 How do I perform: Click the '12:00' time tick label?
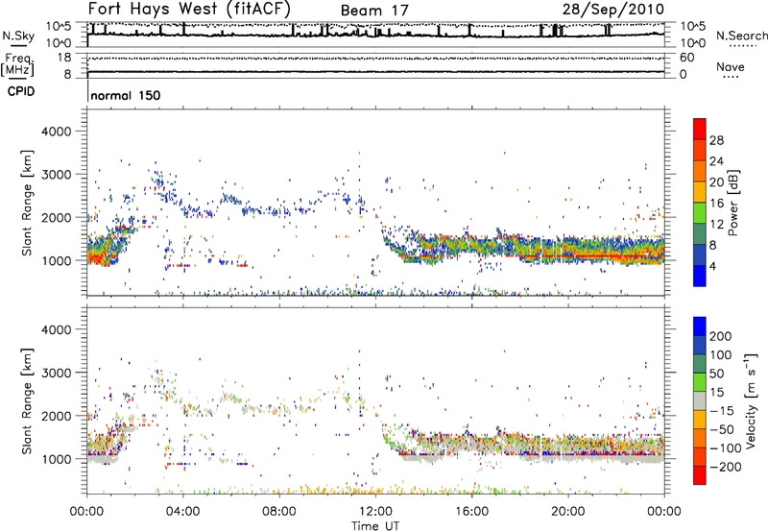point(375,512)
